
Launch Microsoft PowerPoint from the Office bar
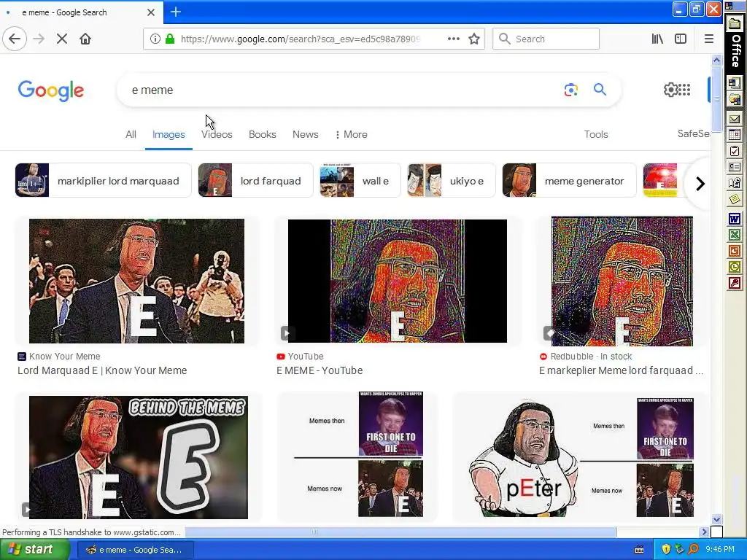click(735, 251)
